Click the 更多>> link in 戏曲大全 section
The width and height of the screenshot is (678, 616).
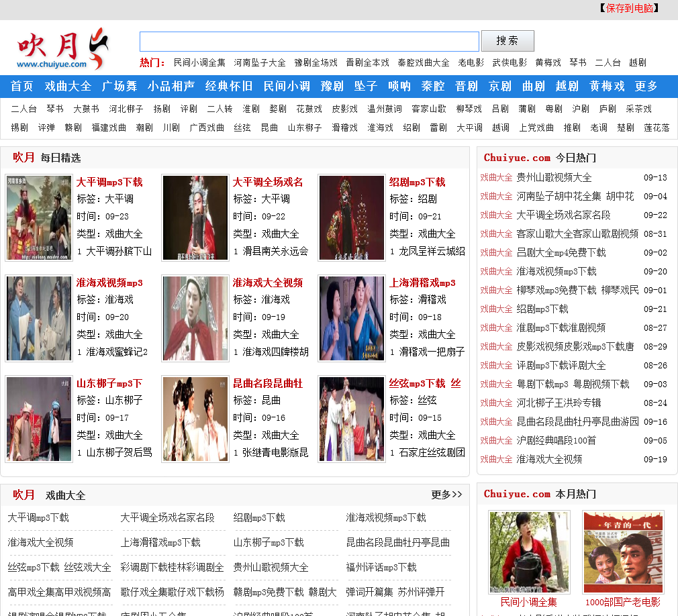(446, 495)
